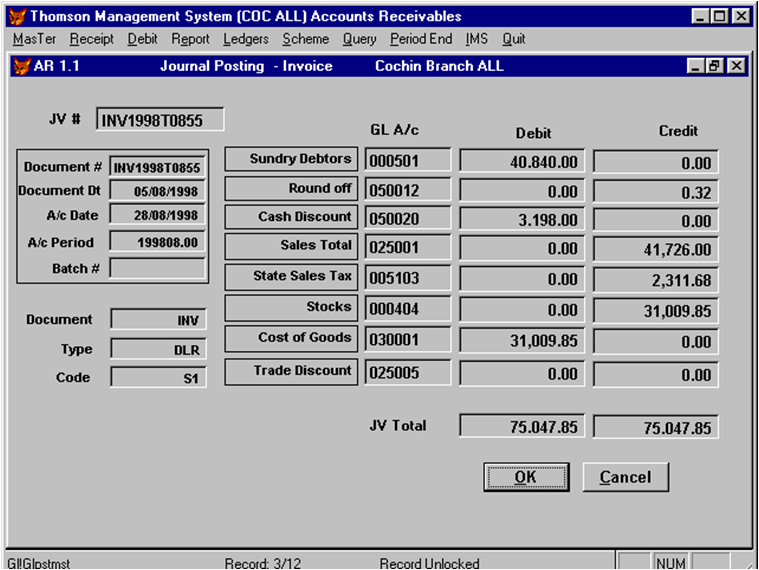Close the AR 1.1 Journal Posting window

[x=736, y=65]
